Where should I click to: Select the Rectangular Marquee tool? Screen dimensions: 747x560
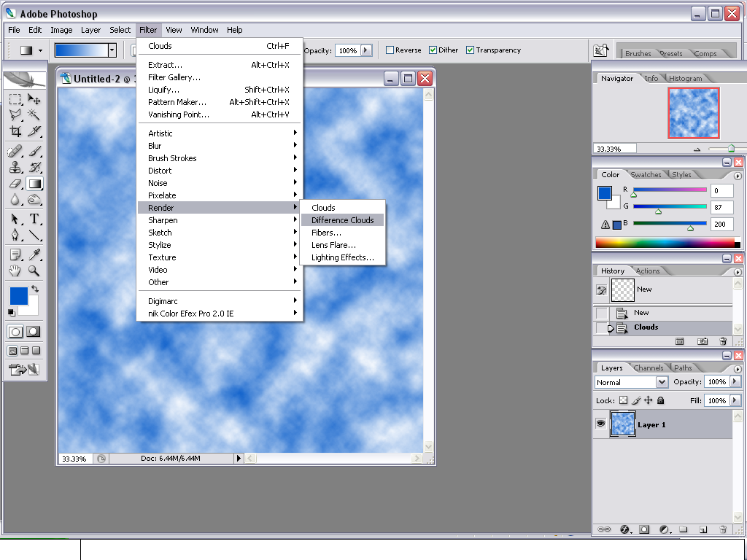[x=15, y=99]
